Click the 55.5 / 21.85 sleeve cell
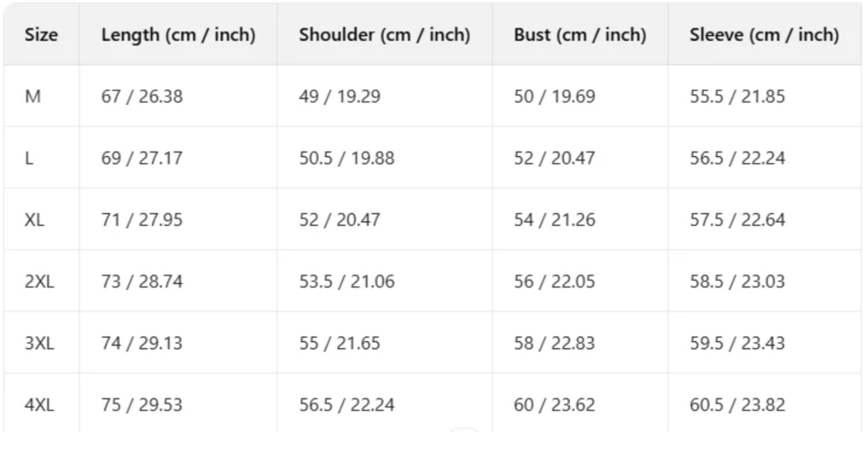Screen dimensions: 868x449 (737, 96)
